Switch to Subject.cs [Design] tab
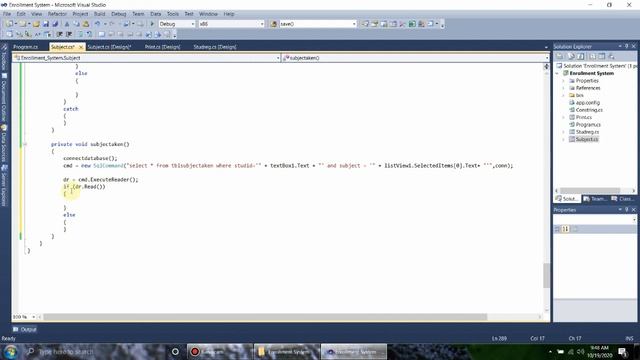This screenshot has width=640, height=360. click(x=109, y=47)
